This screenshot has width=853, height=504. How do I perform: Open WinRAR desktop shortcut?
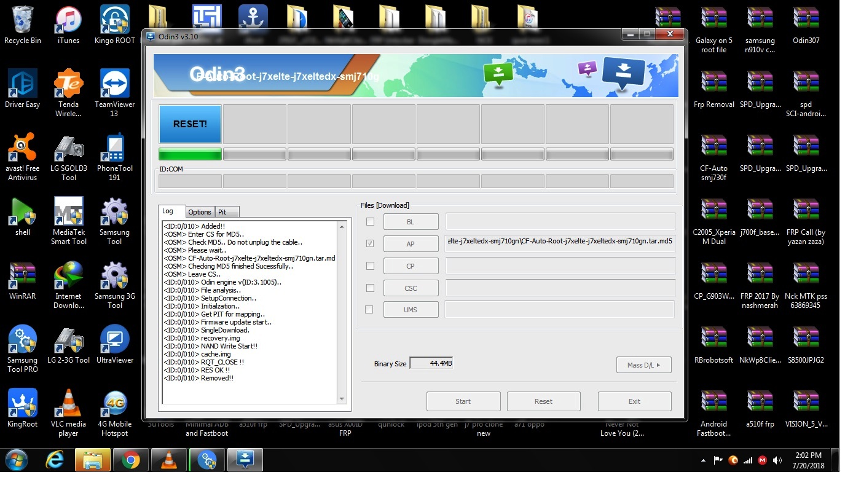[x=23, y=280]
